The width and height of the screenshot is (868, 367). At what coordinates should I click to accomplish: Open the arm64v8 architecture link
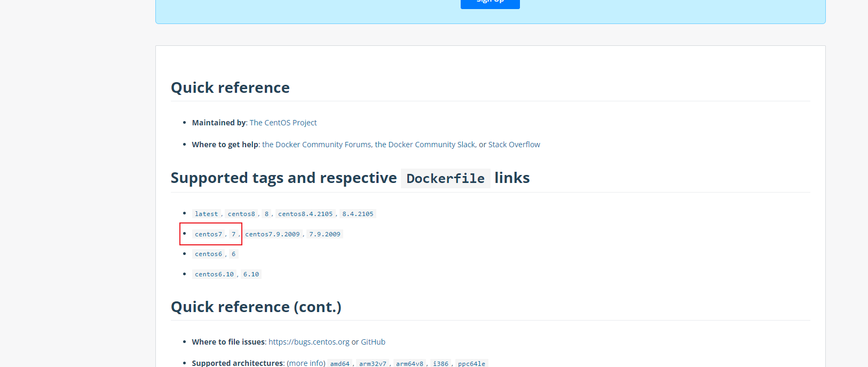coord(409,363)
